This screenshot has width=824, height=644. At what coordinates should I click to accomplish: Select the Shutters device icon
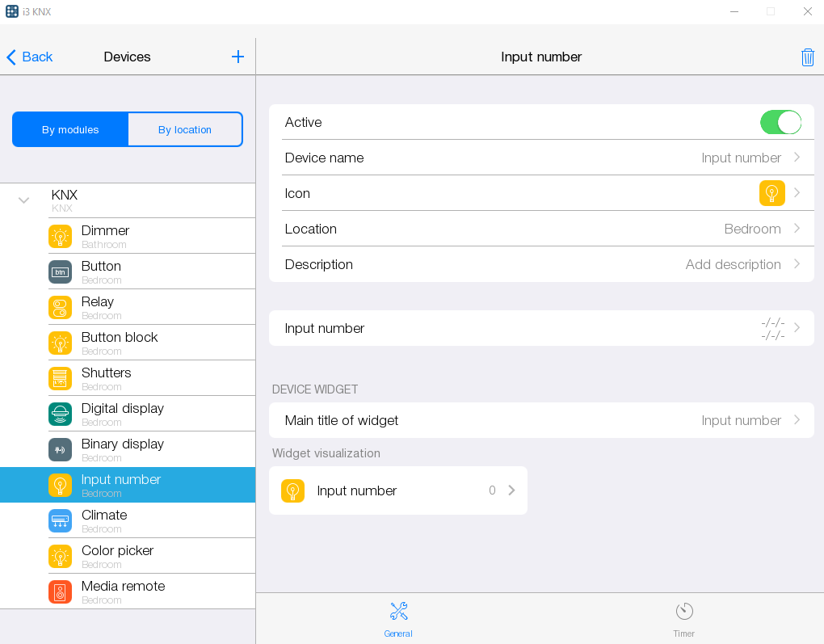[x=60, y=378]
